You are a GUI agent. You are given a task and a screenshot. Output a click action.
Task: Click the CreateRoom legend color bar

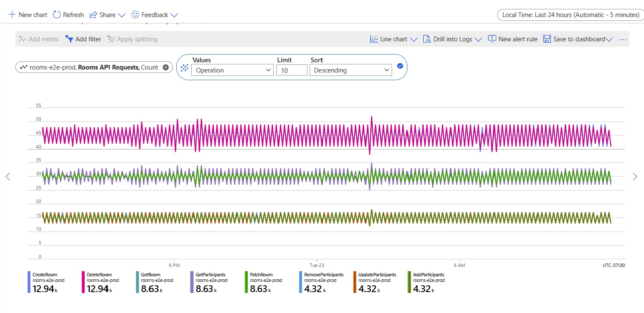pos(29,282)
